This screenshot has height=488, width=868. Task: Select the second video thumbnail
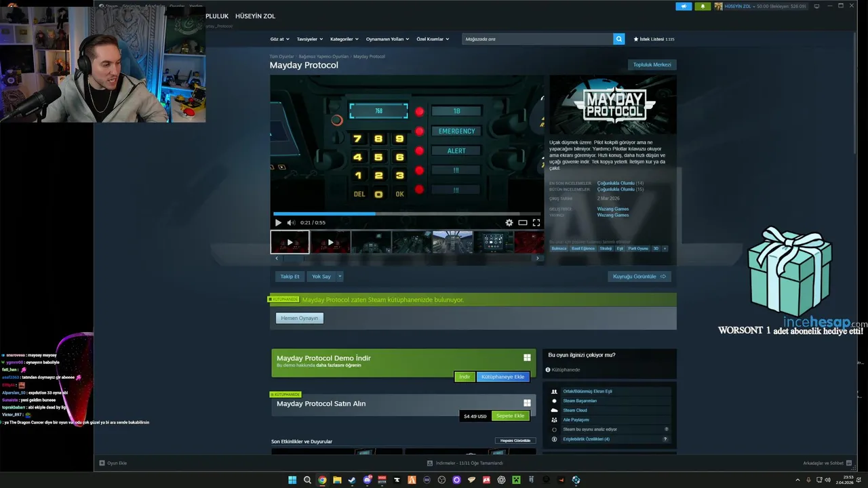pos(330,242)
